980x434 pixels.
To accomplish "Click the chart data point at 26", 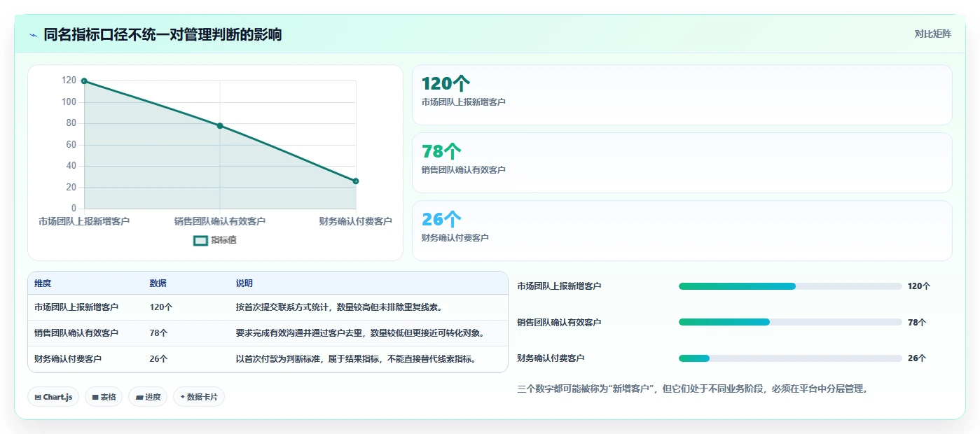I will click(x=356, y=181).
